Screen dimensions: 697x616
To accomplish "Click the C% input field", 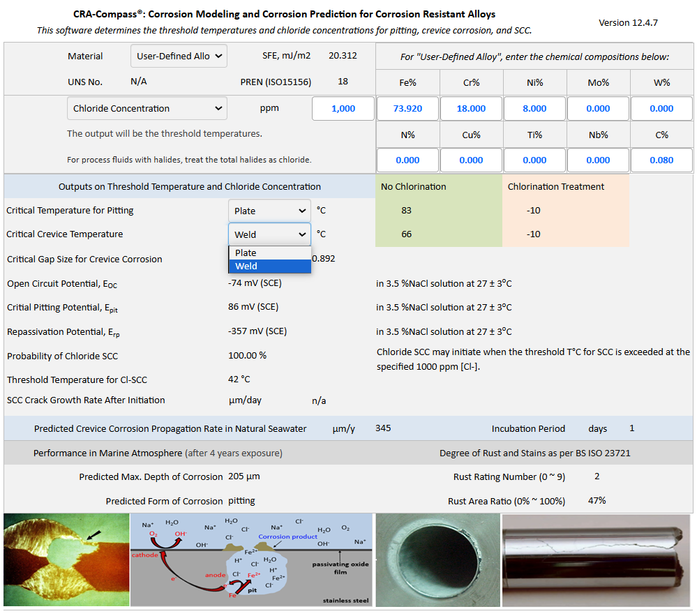I will coord(661,160).
